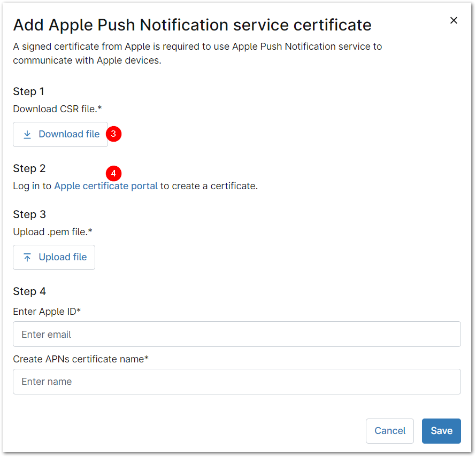The width and height of the screenshot is (476, 457).
Task: Click the close cross in the top corner
Action: 454,20
